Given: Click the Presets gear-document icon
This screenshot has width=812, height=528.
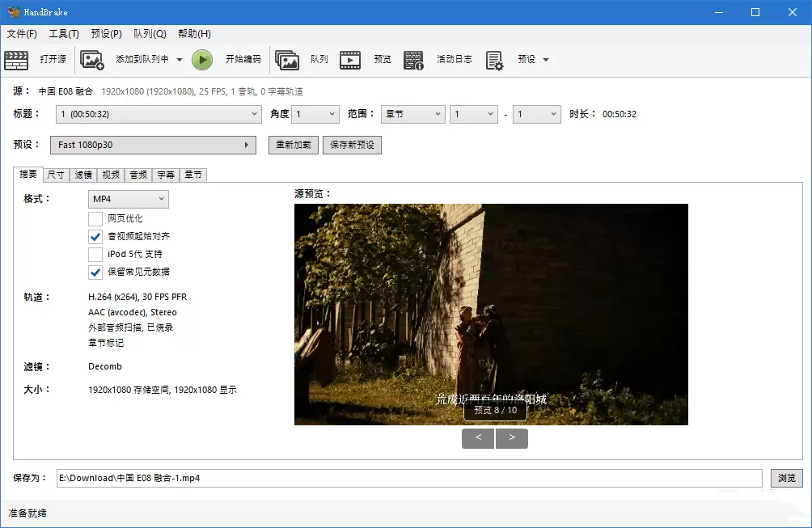Looking at the screenshot, I should [494, 60].
